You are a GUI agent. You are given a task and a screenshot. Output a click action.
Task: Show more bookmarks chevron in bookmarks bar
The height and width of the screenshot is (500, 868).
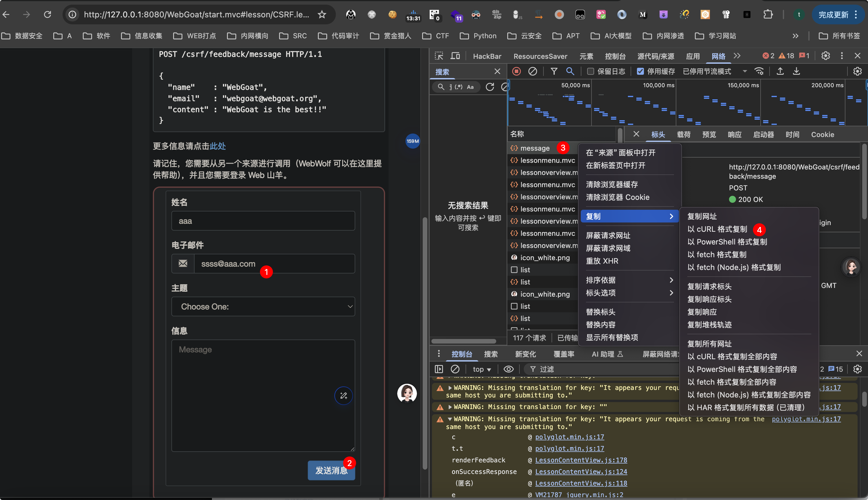click(795, 36)
